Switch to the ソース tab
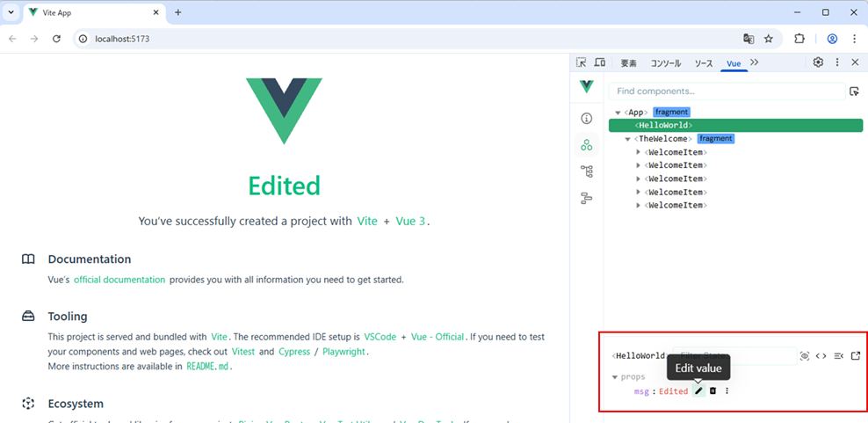This screenshot has height=423, width=868. click(704, 63)
